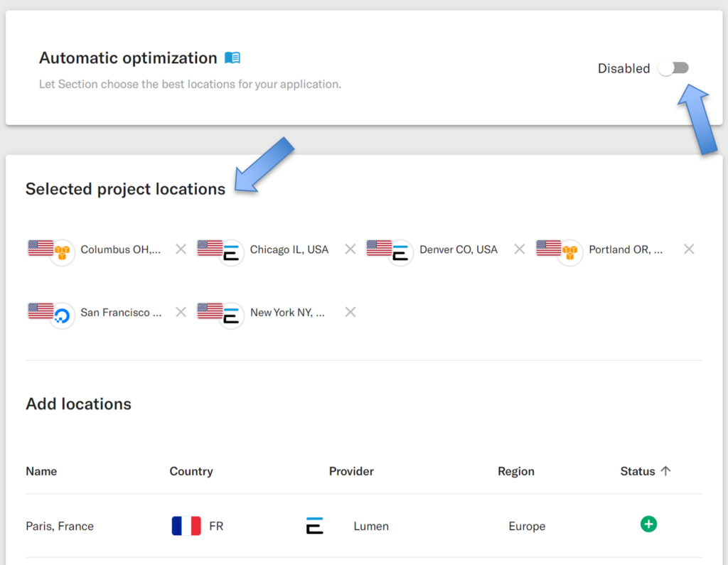
Task: Open the Automatic optimization documentation book icon
Action: (x=232, y=58)
